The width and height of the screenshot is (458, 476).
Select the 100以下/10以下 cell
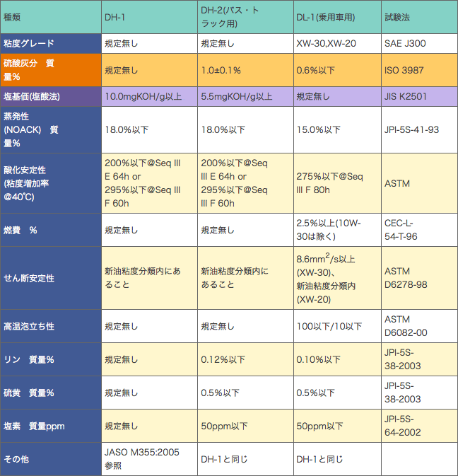click(336, 326)
